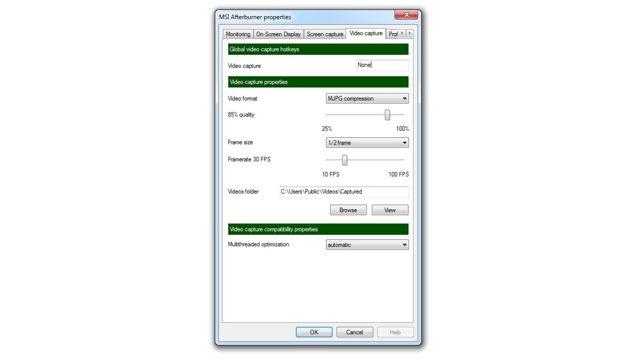Viewport: 644px width, 362px height.
Task: Click the Help button
Action: tap(395, 332)
